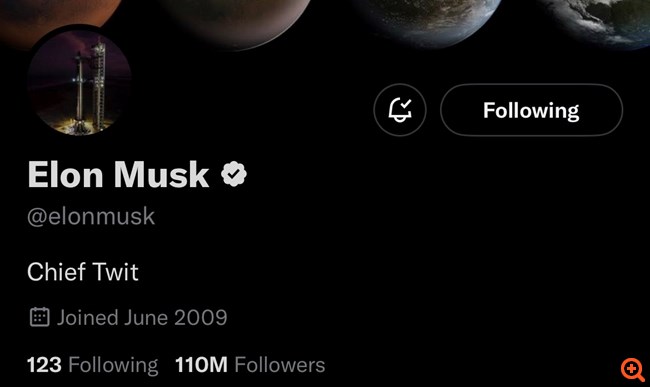Open the rocket profile picture
Viewport: 650px width, 387px height.
pos(80,80)
